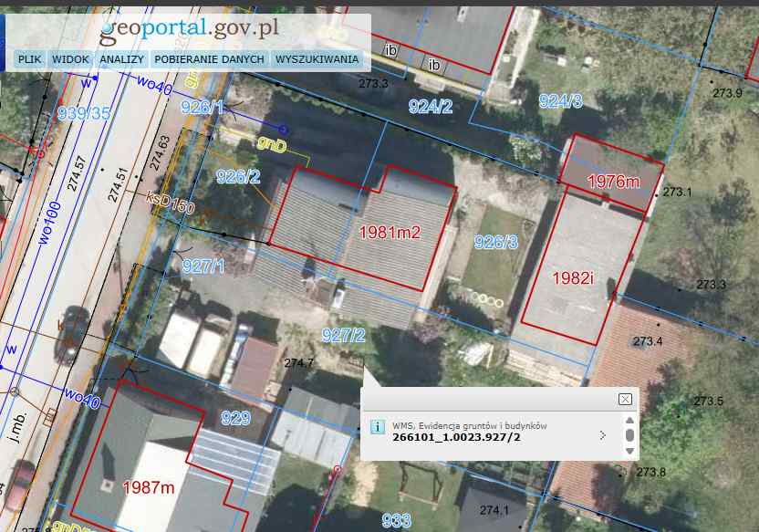Open the POBIERANIE DANYCH menu
The width and height of the screenshot is (759, 532).
pyautogui.click(x=209, y=59)
